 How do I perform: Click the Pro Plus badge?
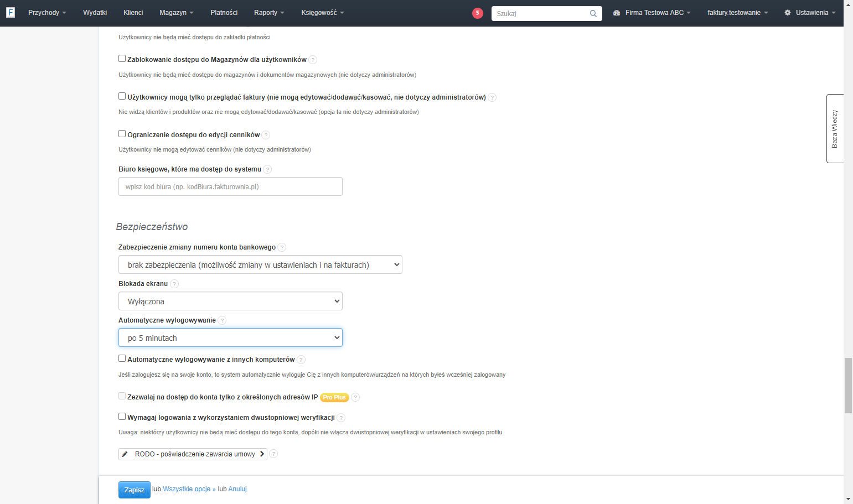click(x=334, y=397)
